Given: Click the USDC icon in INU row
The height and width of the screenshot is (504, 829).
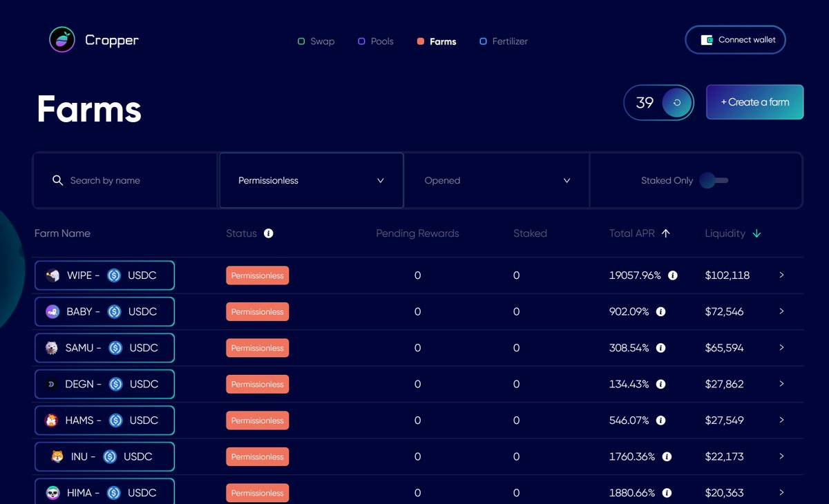Looking at the screenshot, I should (x=110, y=456).
